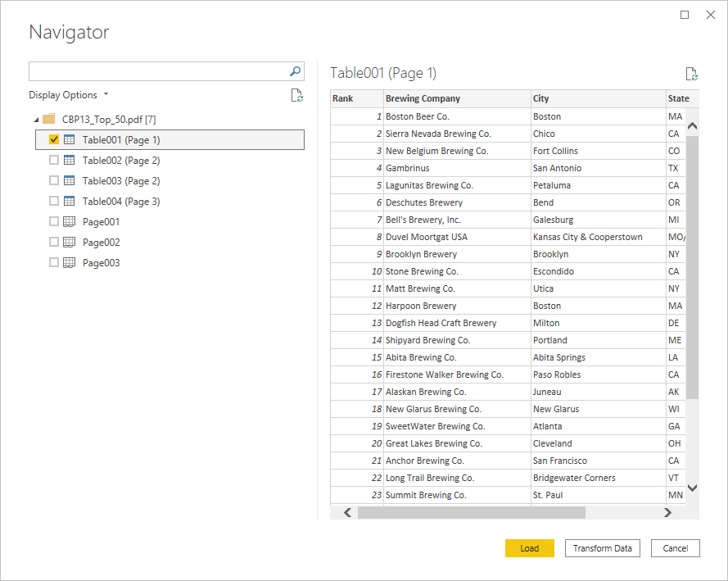Screen dimensions: 728x581
Task: Click the Page003 grid icon
Action: [69, 262]
